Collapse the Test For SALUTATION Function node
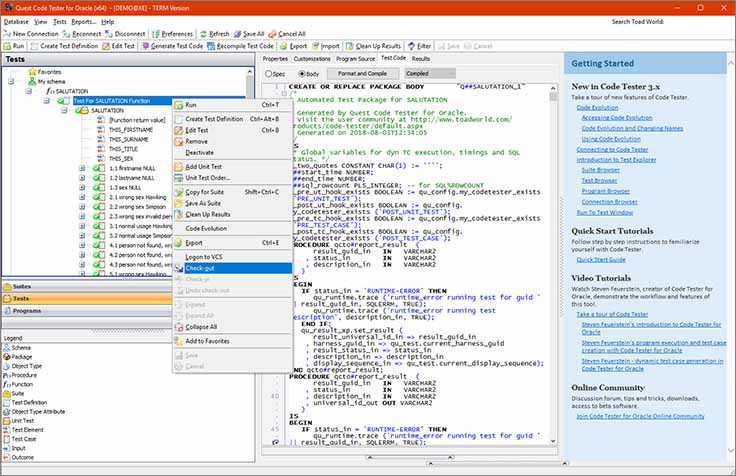The width and height of the screenshot is (736, 476). pyautogui.click(x=46, y=100)
